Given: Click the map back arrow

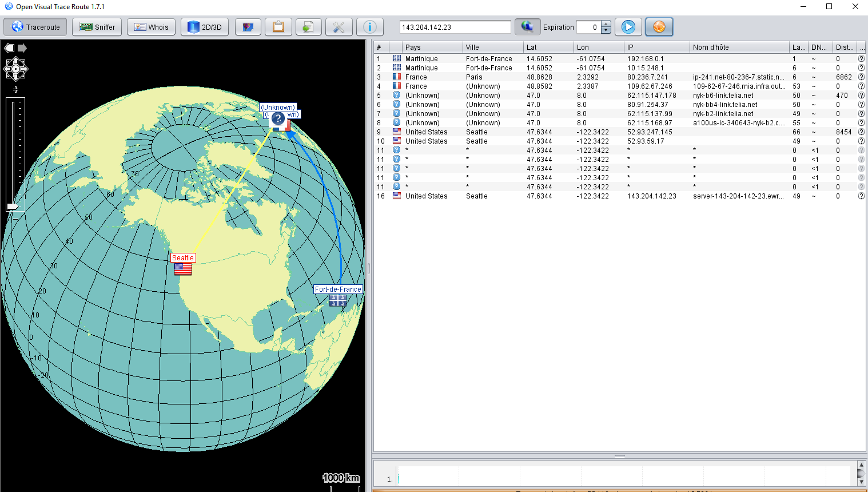Looking at the screenshot, I should tap(9, 48).
